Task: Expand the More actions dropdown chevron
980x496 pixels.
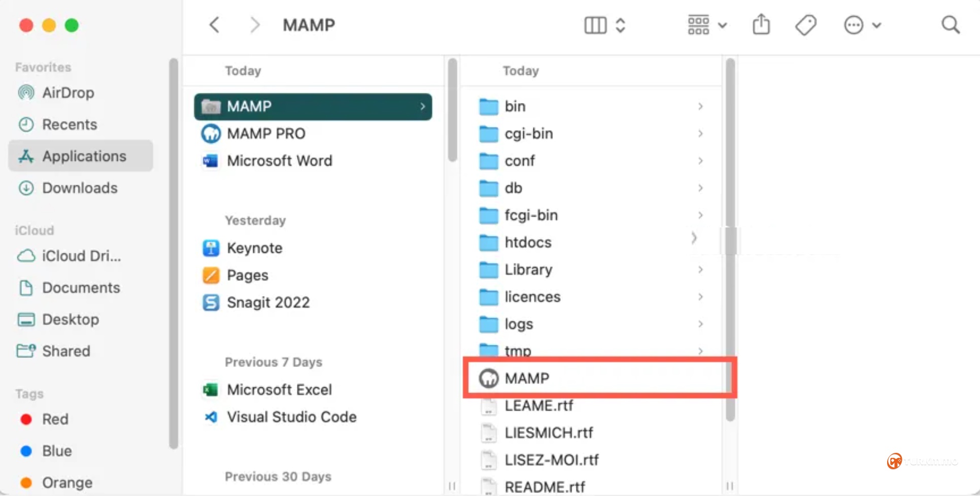Action: (x=876, y=25)
